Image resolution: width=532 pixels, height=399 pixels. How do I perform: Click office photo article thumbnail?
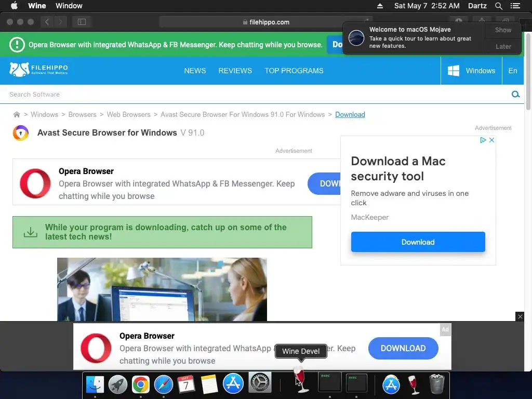[162, 289]
